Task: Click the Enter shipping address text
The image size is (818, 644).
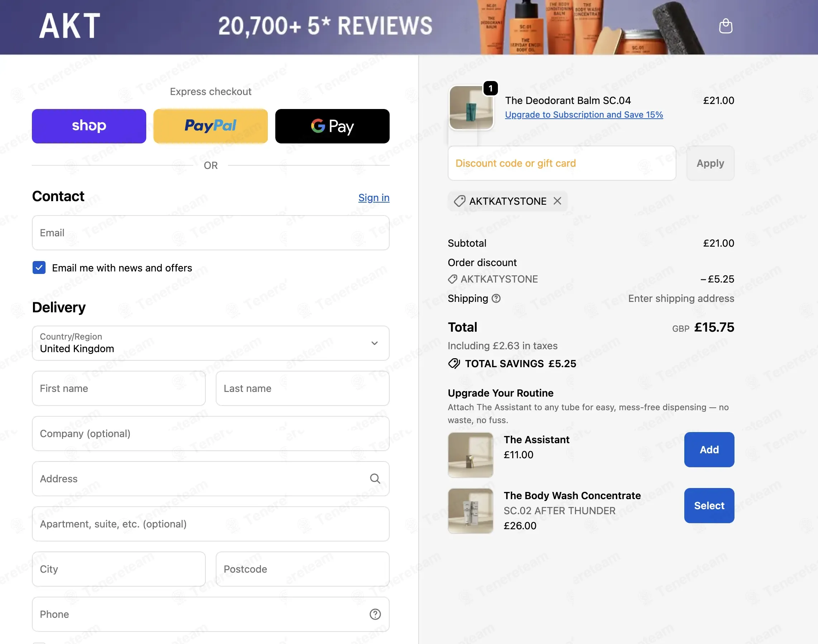Action: coord(681,298)
